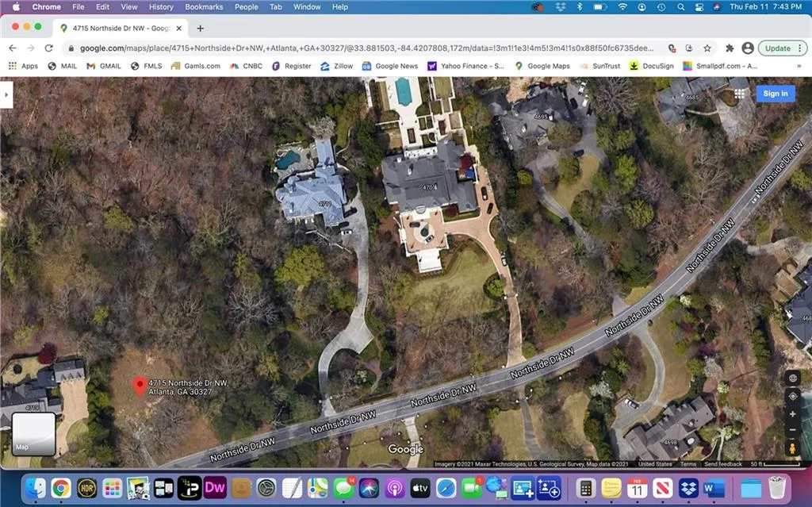This screenshot has height=507, width=812.
Task: Open the People menu
Action: pyautogui.click(x=247, y=6)
